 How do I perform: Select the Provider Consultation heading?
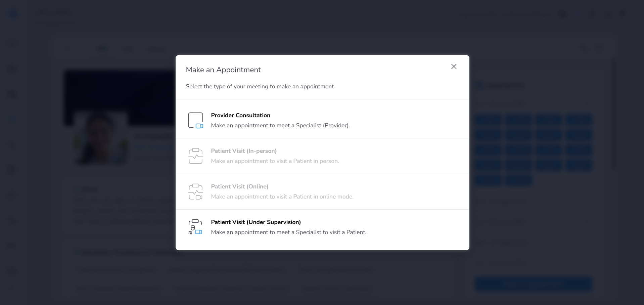[x=240, y=115]
